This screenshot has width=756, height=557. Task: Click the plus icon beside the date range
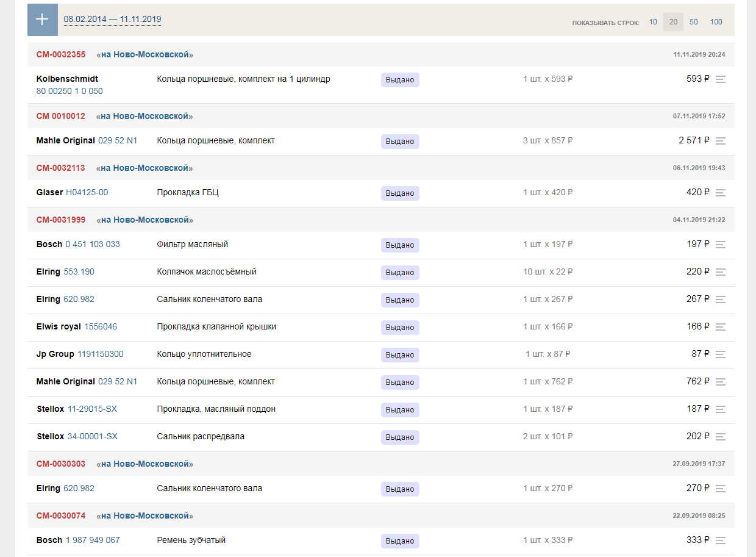[x=42, y=20]
